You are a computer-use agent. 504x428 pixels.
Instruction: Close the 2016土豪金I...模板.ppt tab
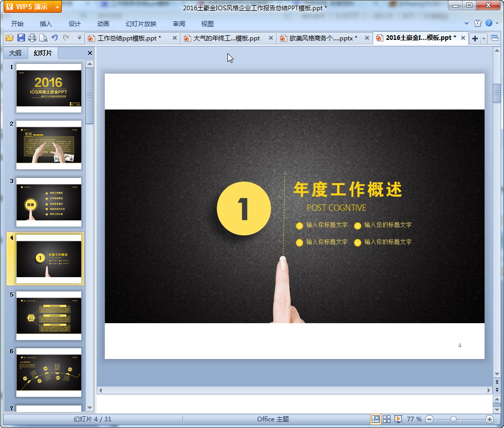[x=463, y=38]
